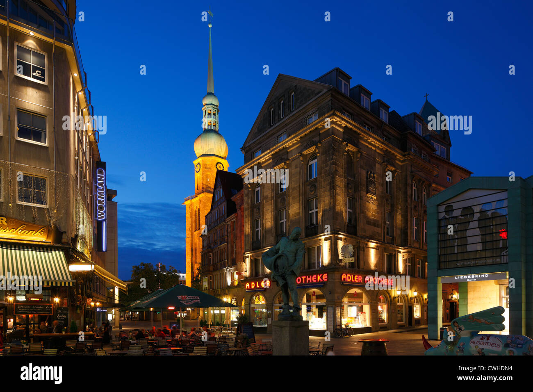533x392 pixels.
Task: Click the alamy logo in the footer
Action: tap(41, 374)
